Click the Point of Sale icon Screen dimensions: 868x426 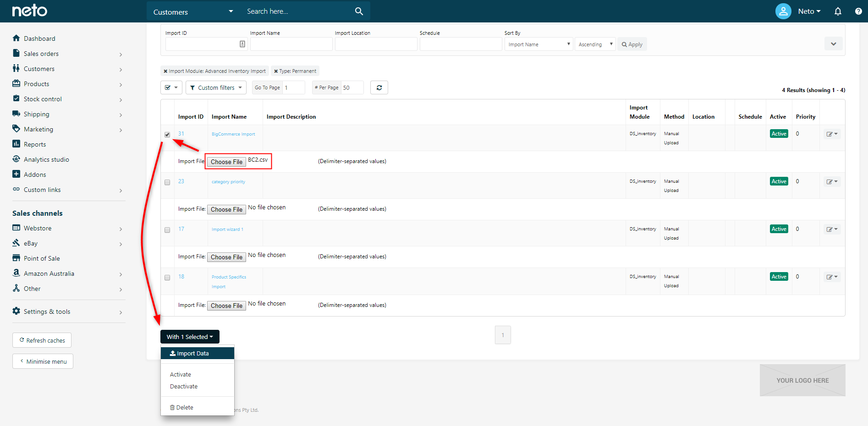pos(16,258)
